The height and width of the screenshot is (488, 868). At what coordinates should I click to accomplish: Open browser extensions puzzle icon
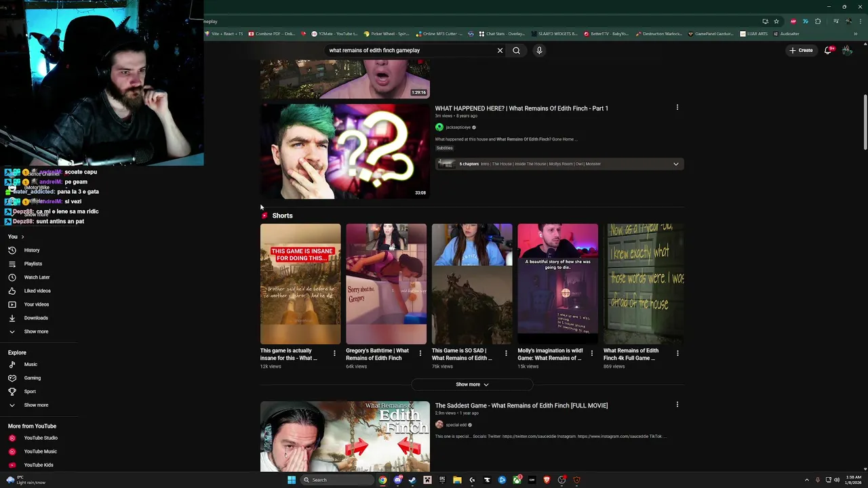tap(818, 21)
